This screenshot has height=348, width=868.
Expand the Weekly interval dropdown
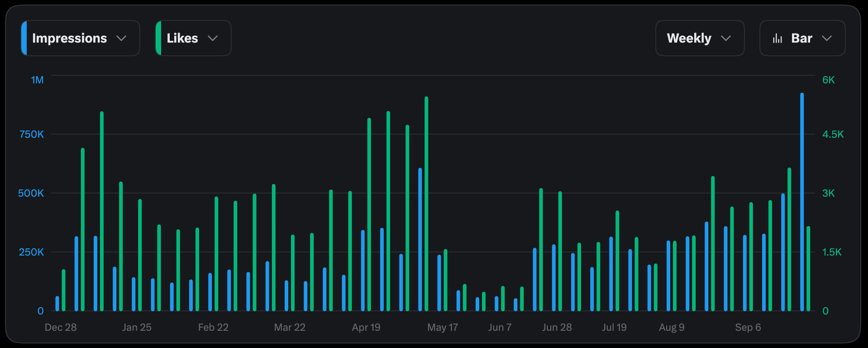click(x=700, y=38)
